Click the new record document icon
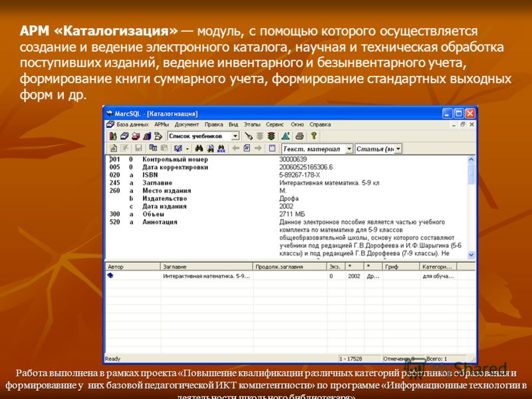 pos(113,148)
